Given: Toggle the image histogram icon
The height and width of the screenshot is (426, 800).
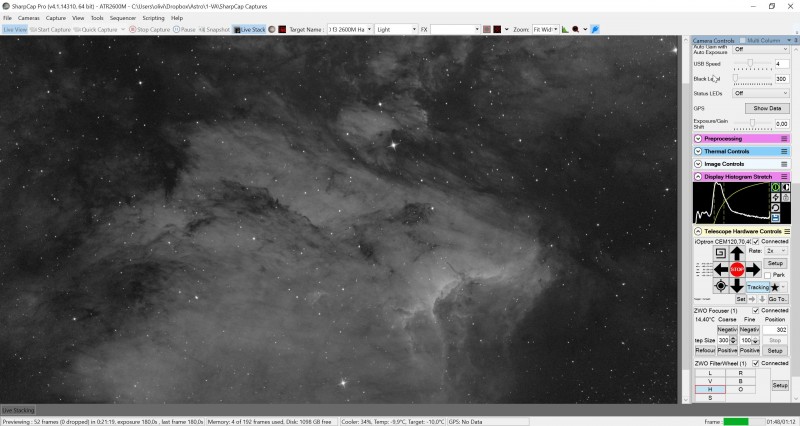Looking at the screenshot, I should [565, 30].
